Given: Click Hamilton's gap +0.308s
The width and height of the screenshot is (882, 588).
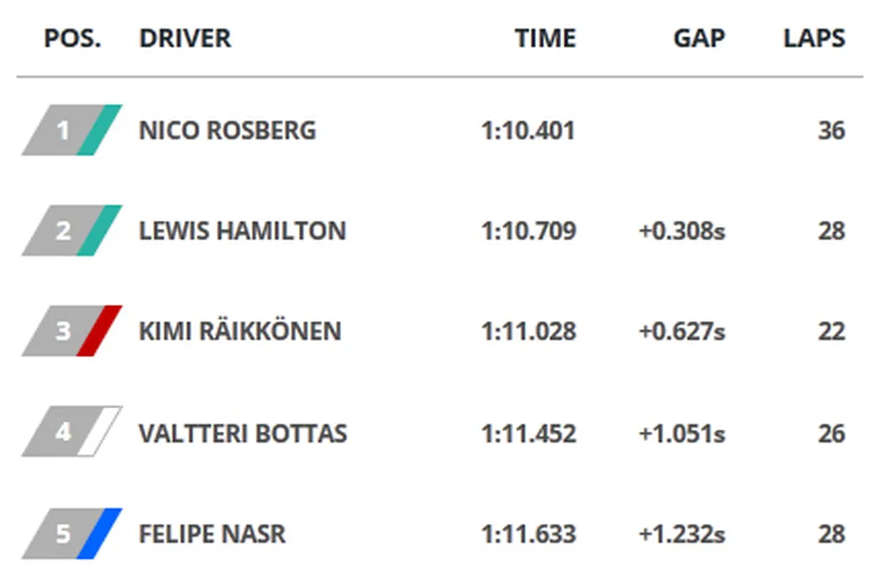Looking at the screenshot, I should pyautogui.click(x=681, y=231).
